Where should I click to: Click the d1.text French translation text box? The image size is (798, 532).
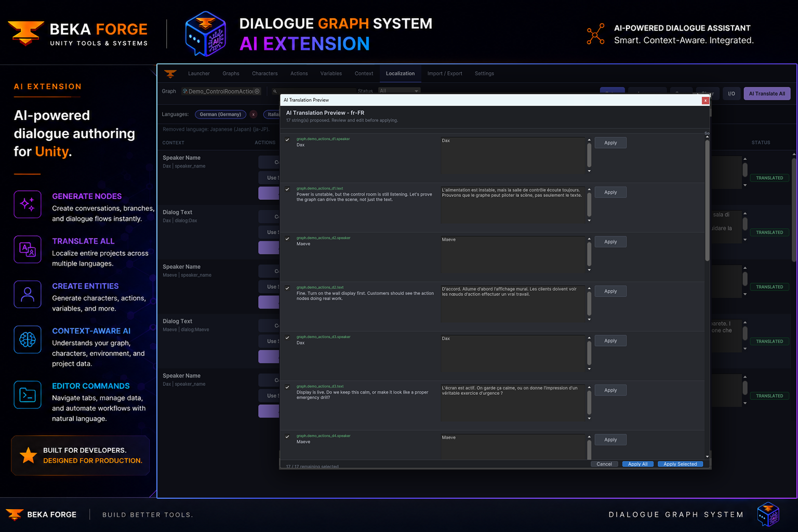tap(513, 205)
